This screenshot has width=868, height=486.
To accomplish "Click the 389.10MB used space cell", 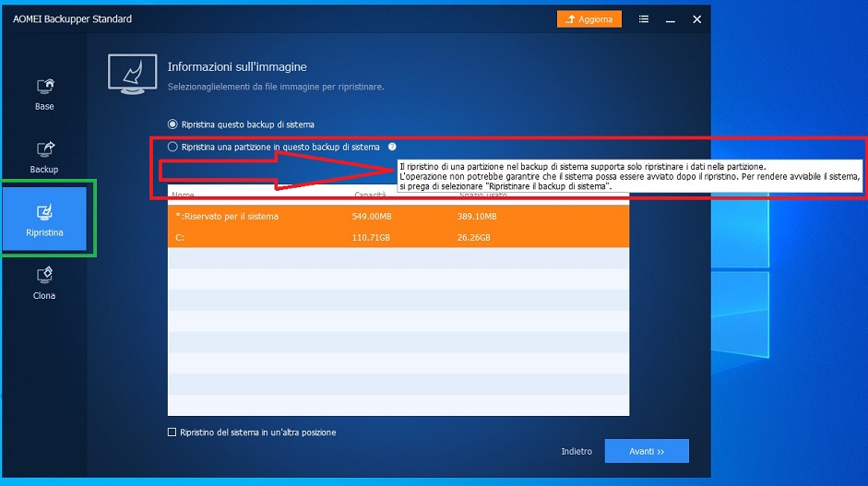I will click(477, 217).
